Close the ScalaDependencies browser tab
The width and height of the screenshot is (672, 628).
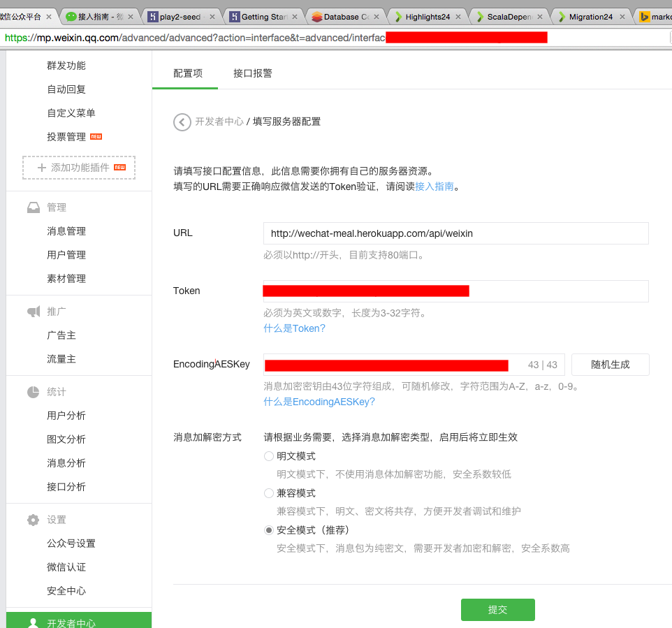coord(540,17)
